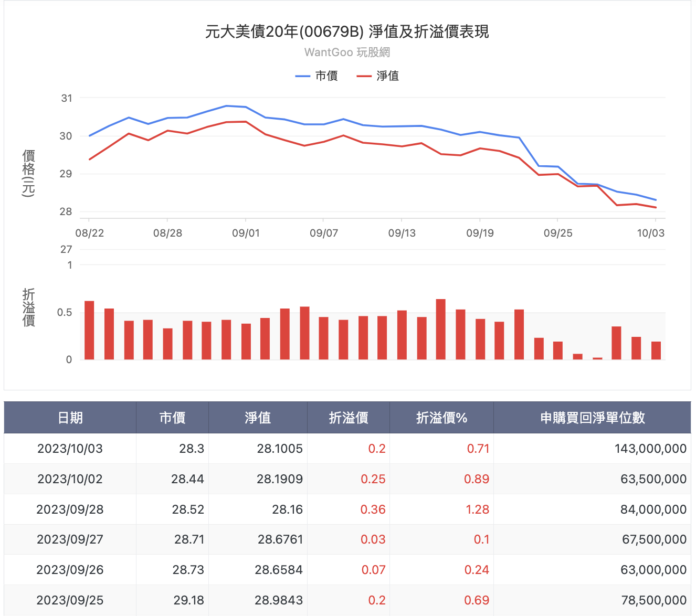Select the 2023/10/03 table row
The height and width of the screenshot is (616, 696).
click(347, 449)
